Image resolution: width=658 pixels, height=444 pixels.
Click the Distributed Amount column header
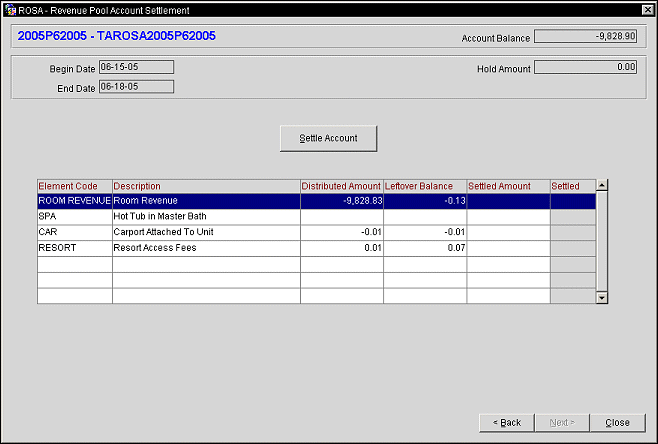pyautogui.click(x=341, y=186)
